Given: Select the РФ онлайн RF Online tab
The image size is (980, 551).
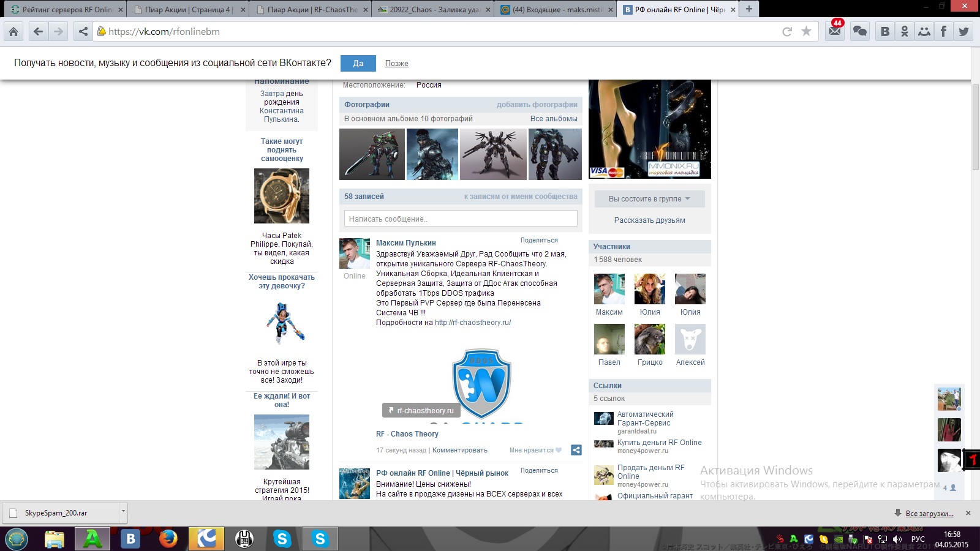Looking at the screenshot, I should pos(679,9).
